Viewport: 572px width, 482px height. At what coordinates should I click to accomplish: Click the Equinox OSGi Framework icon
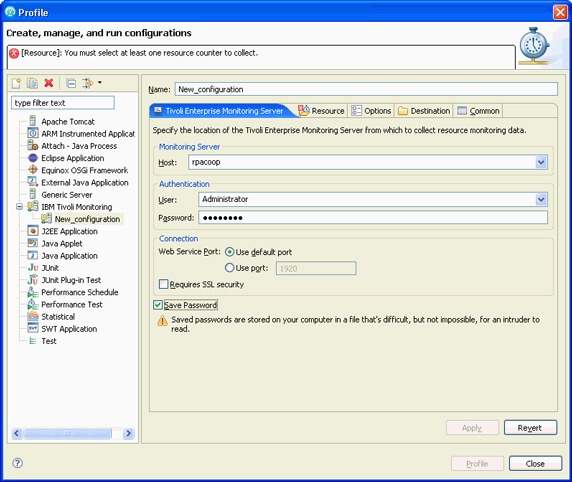click(x=33, y=170)
